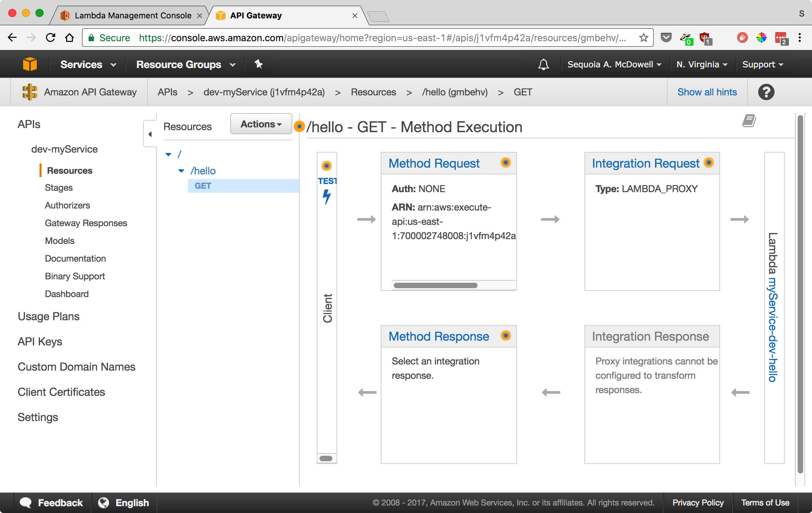Open the browser home page
The image size is (812, 513).
(69, 37)
